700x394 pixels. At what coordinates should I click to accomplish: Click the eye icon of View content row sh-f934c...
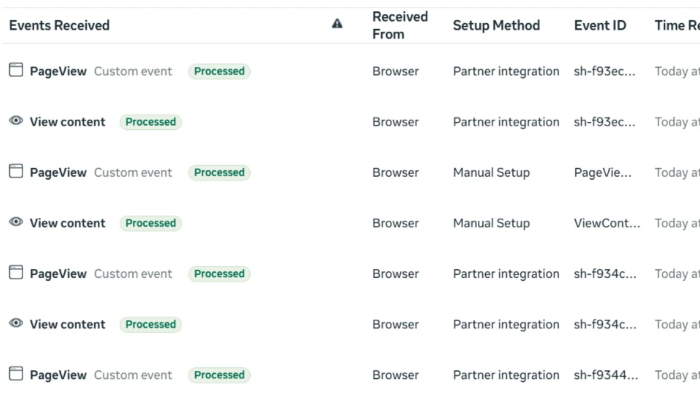(x=16, y=323)
